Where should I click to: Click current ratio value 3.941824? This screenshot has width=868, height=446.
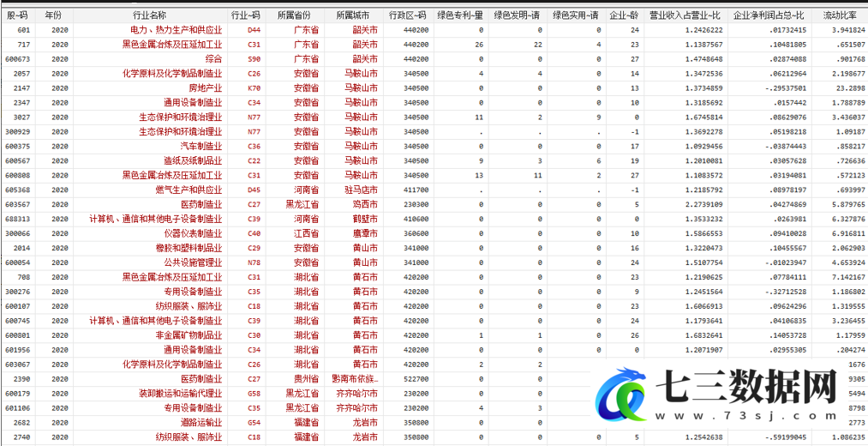(847, 29)
